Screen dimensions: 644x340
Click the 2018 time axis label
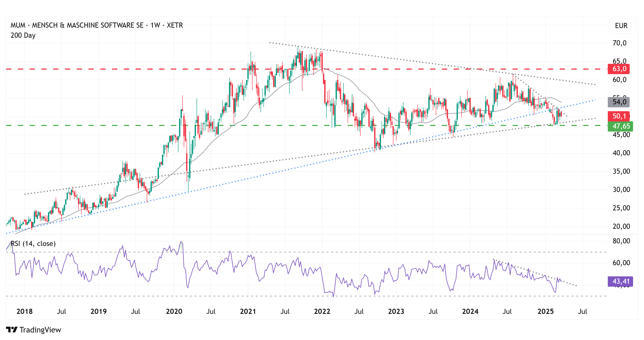[24, 312]
